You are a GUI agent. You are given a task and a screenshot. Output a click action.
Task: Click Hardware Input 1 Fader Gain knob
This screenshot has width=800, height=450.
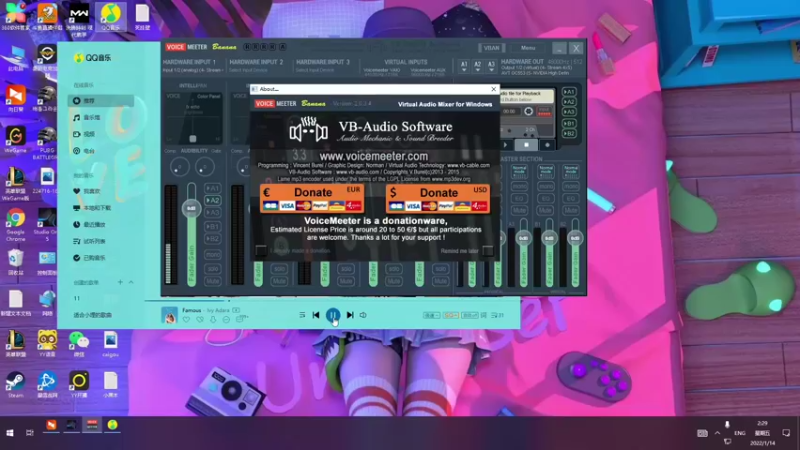click(x=191, y=208)
